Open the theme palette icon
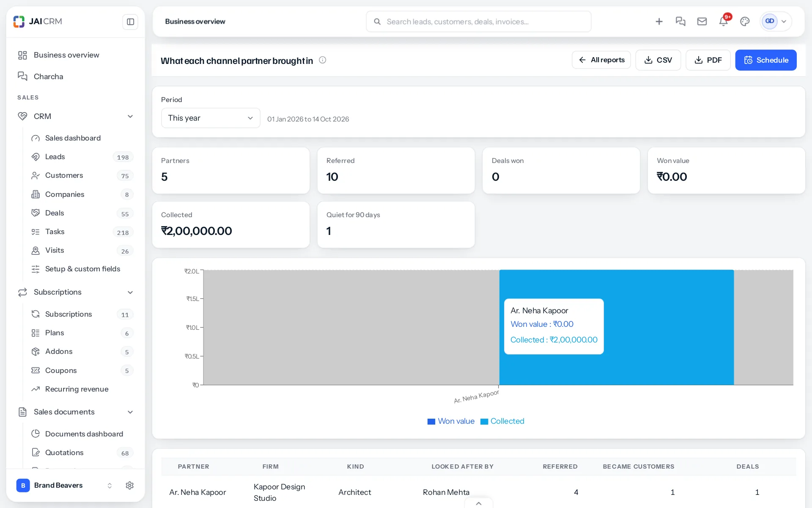This screenshot has height=508, width=812. click(x=745, y=22)
